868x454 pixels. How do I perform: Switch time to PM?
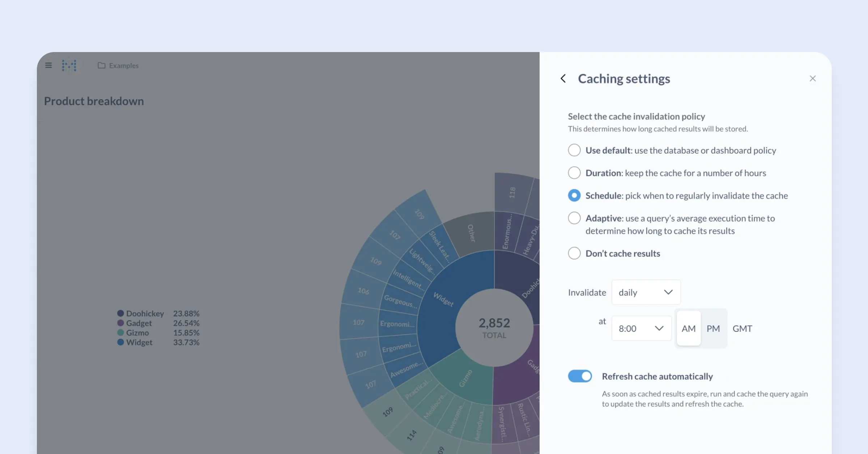713,328
